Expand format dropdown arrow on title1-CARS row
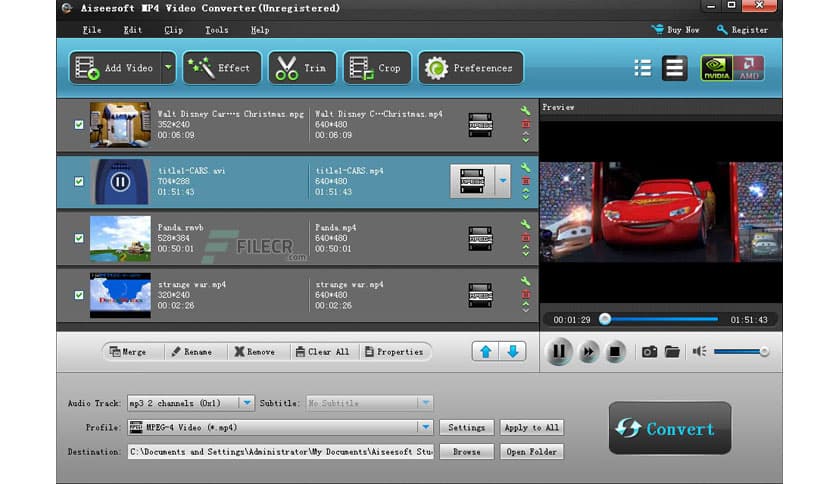The width and height of the screenshot is (836, 484). [x=503, y=181]
